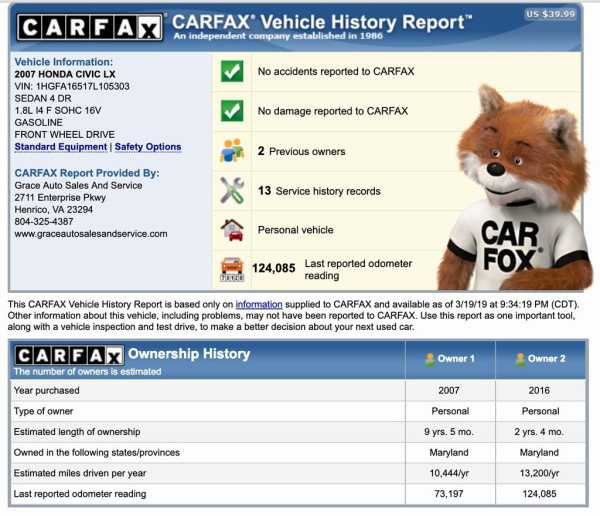Viewport: 600px width, 516px height.
Task: Click the CARFAX logo in the header
Action: coord(87,27)
